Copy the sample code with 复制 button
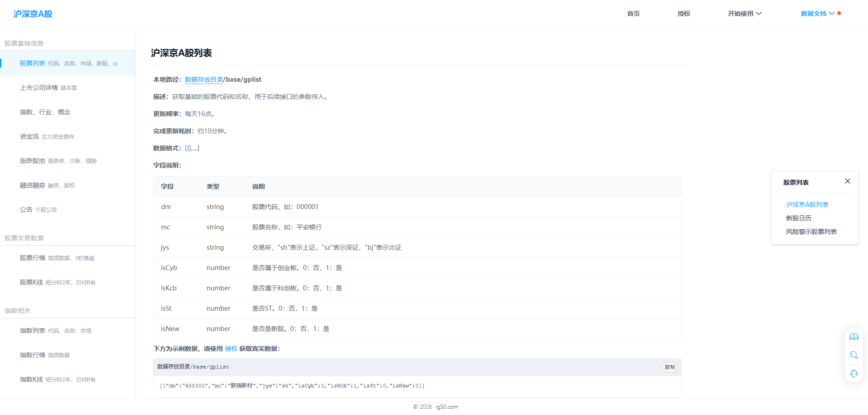 670,367
